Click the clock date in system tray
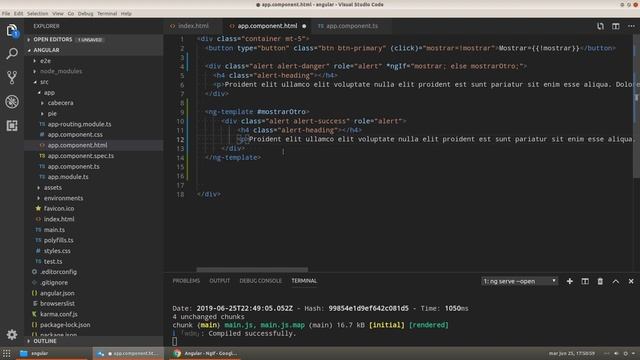 pos(571,353)
